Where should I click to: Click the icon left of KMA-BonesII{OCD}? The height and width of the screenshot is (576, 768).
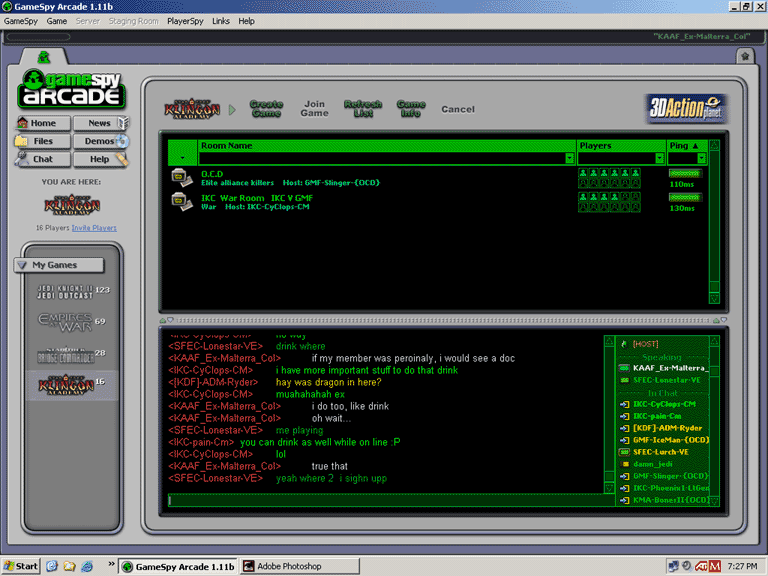624,500
